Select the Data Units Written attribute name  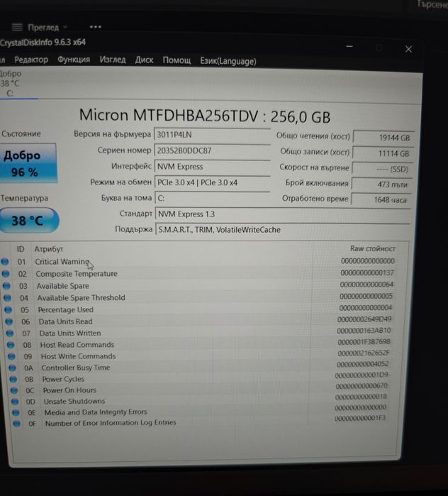pyautogui.click(x=70, y=333)
